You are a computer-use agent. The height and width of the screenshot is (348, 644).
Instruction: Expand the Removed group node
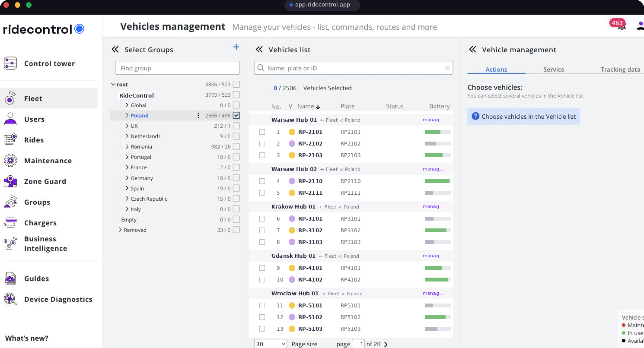click(x=120, y=230)
